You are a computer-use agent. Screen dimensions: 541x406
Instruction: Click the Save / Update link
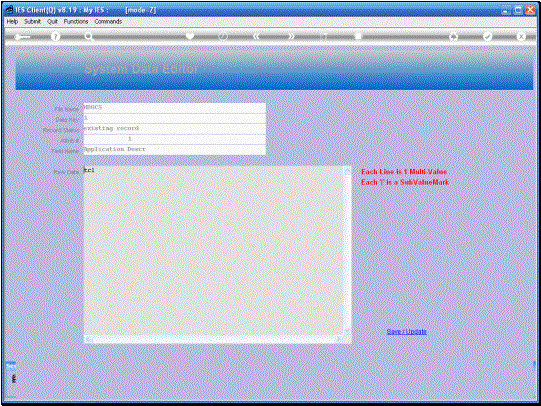406,331
